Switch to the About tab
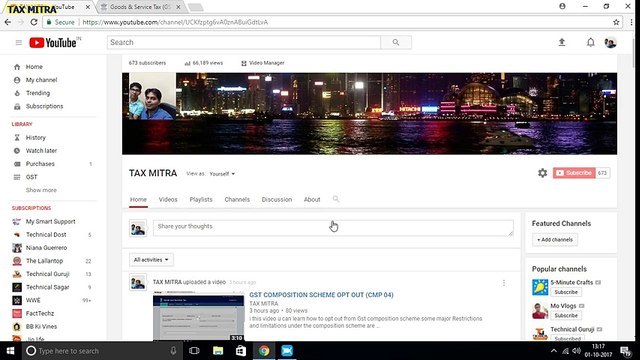This screenshot has width=640, height=360. (x=312, y=200)
